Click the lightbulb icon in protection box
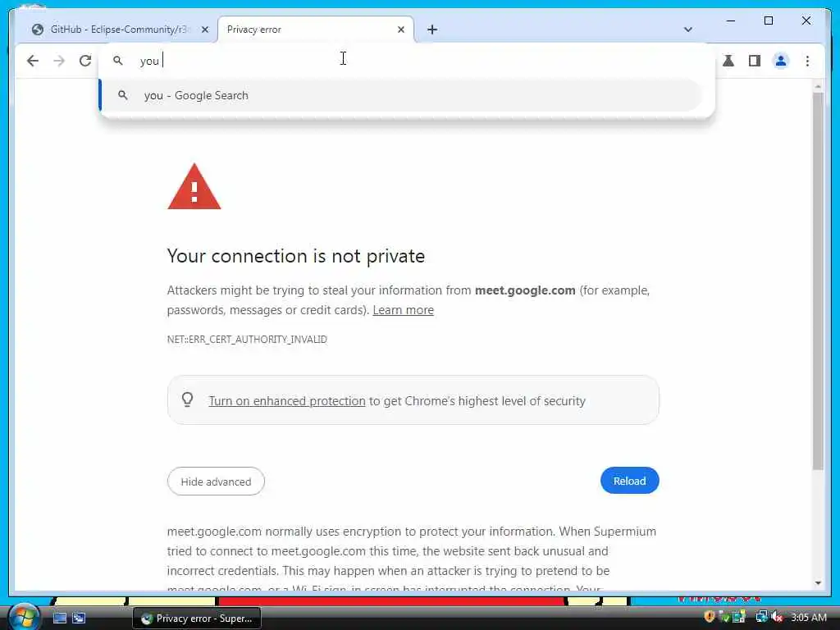Viewport: 840px width, 630px height. (x=188, y=399)
